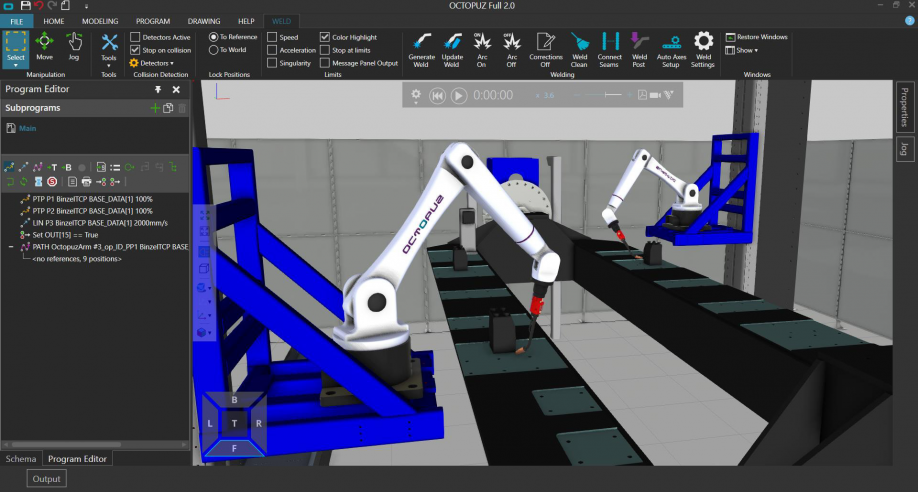Uncheck Color Highlight option
Viewport: 918px width, 492px height.
coord(325,37)
